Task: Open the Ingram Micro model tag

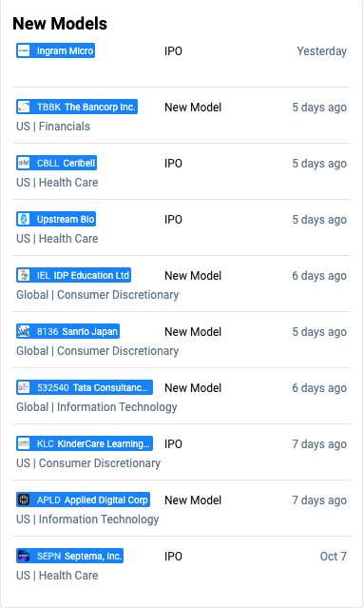Action: coord(55,50)
